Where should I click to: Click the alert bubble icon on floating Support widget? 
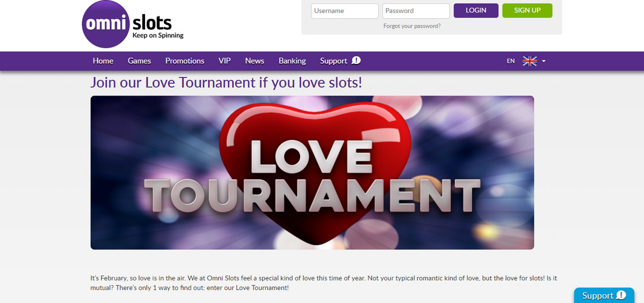(x=621, y=295)
